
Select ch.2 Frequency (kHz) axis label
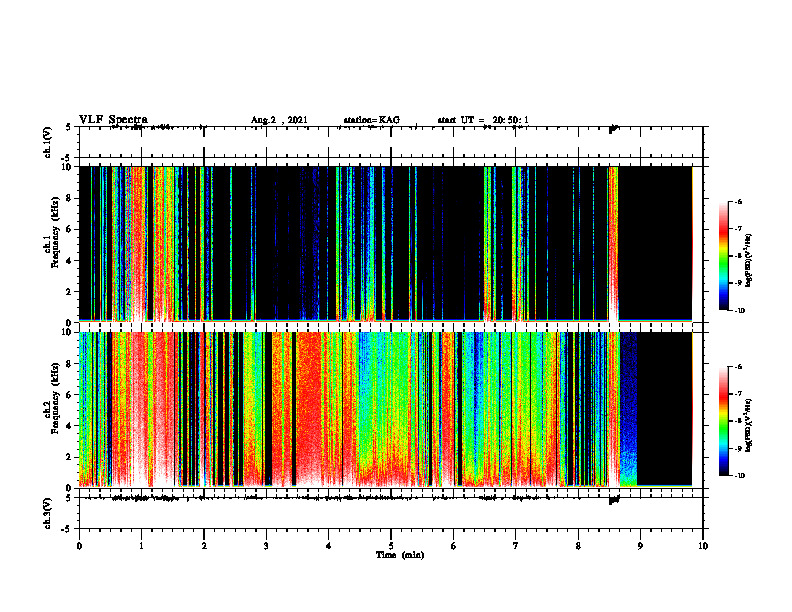[x=52, y=398]
